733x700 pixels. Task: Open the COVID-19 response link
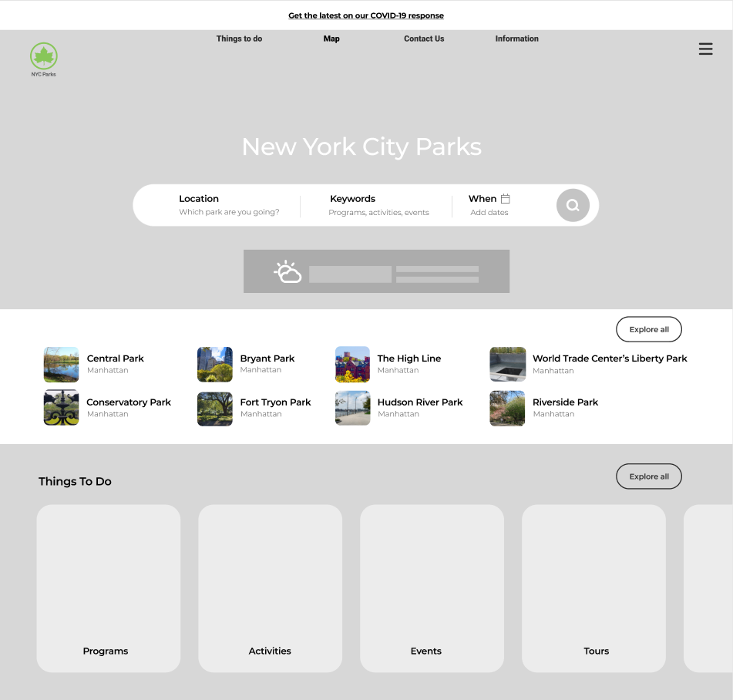366,15
